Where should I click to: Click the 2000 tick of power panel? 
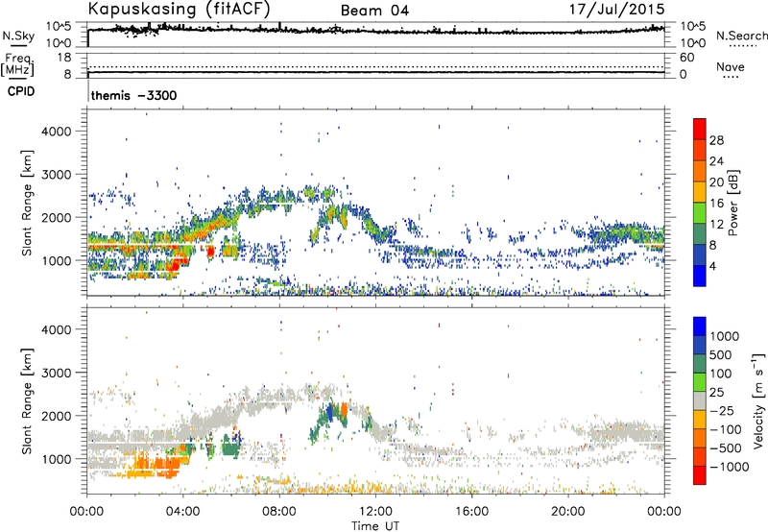pos(56,217)
